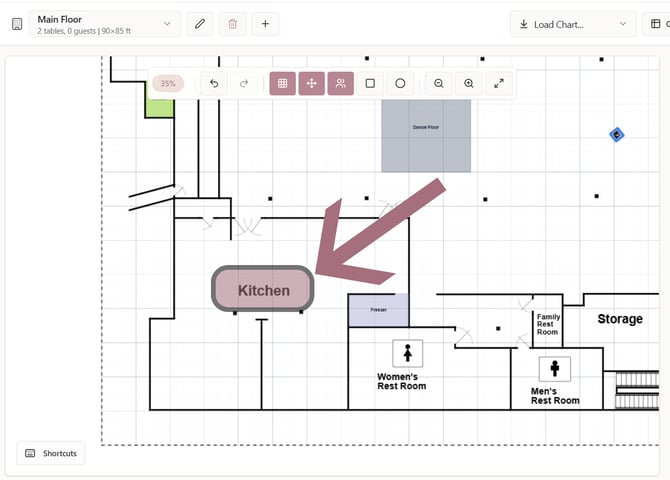Expand canvas to fullscreen

499,84
